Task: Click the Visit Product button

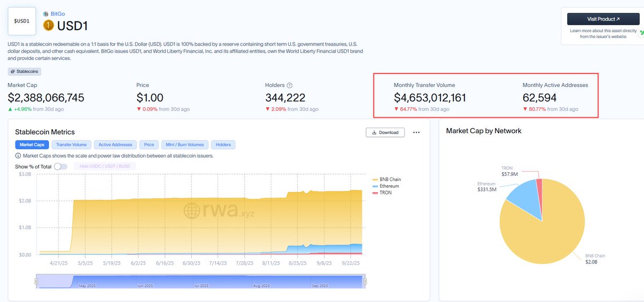Action: pos(603,19)
